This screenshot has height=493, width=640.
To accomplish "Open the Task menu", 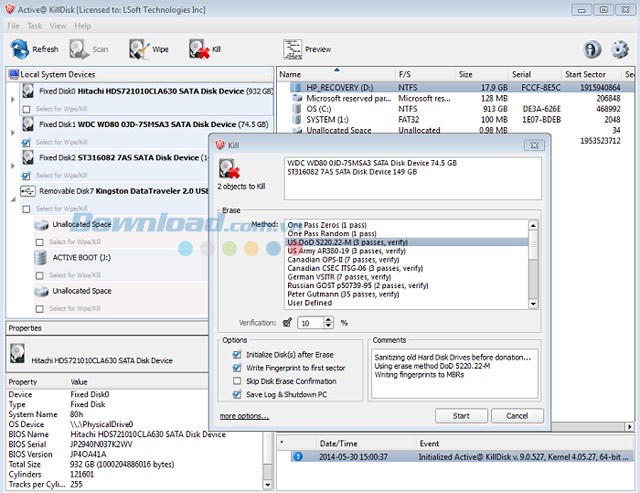I will click(x=35, y=25).
